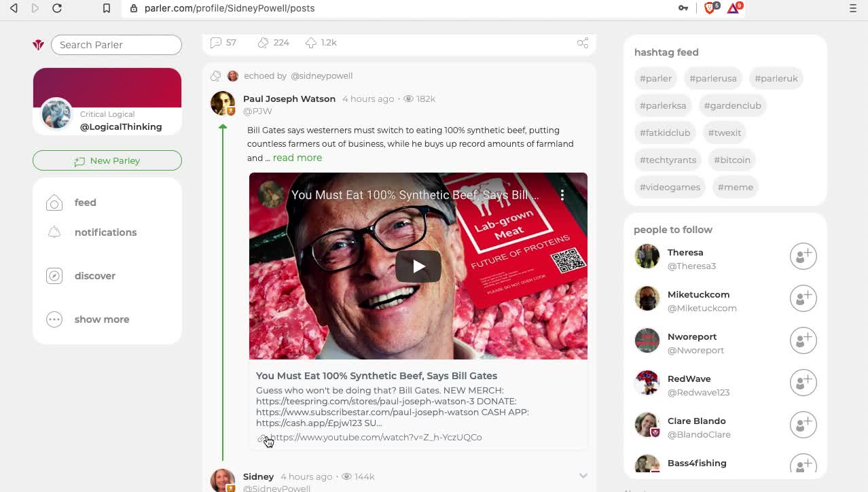Screen dimensions: 868x492
Task: Open YouTube video options three dots
Action: (x=562, y=195)
